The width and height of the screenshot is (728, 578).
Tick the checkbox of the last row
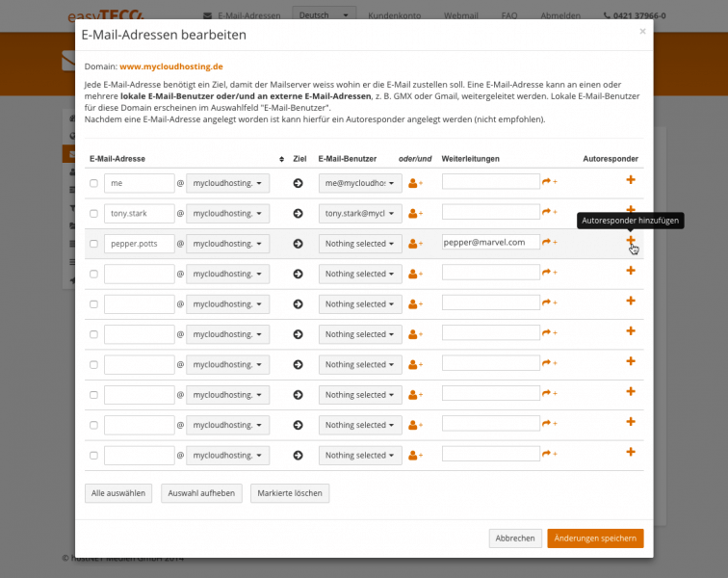point(93,456)
